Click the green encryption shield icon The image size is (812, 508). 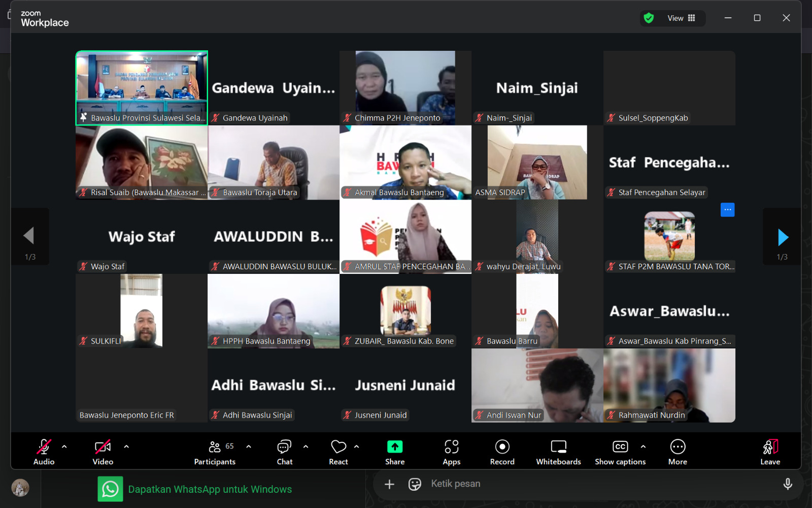coord(649,18)
